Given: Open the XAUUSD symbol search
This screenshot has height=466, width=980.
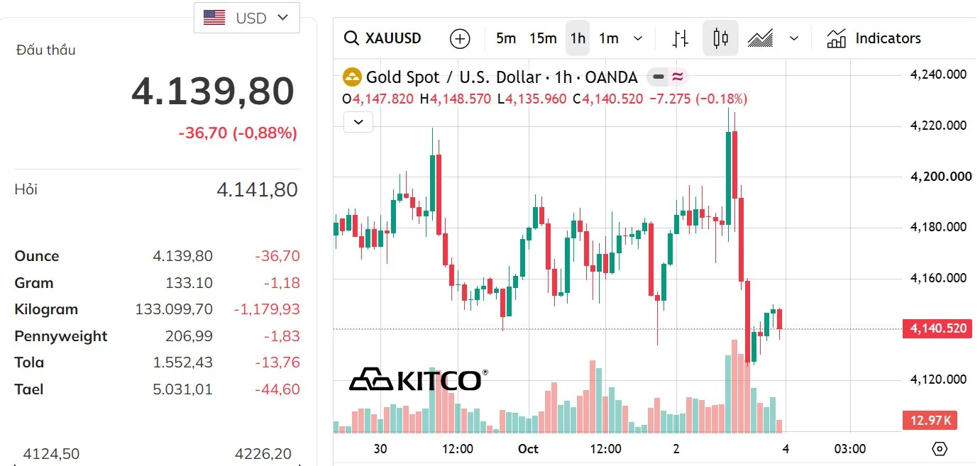Looking at the screenshot, I should (382, 38).
